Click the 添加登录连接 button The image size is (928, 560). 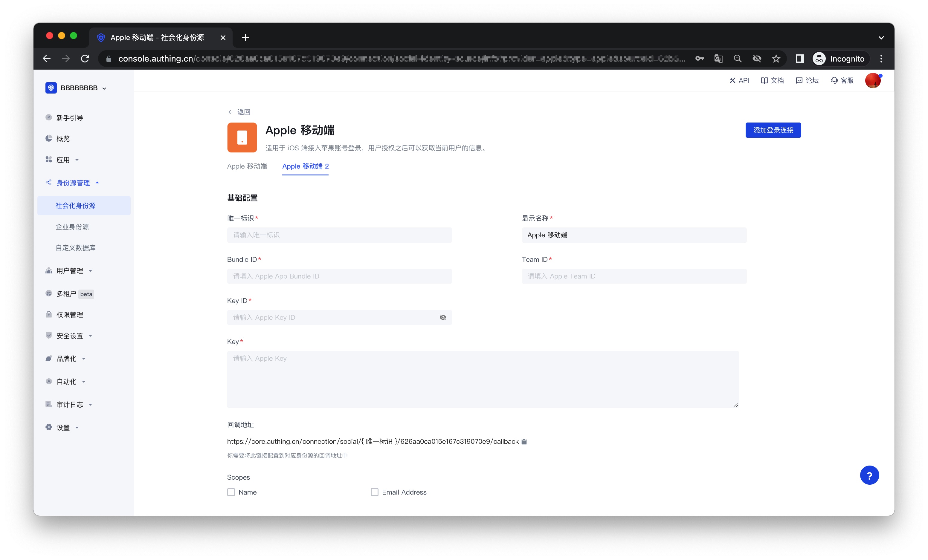(773, 130)
